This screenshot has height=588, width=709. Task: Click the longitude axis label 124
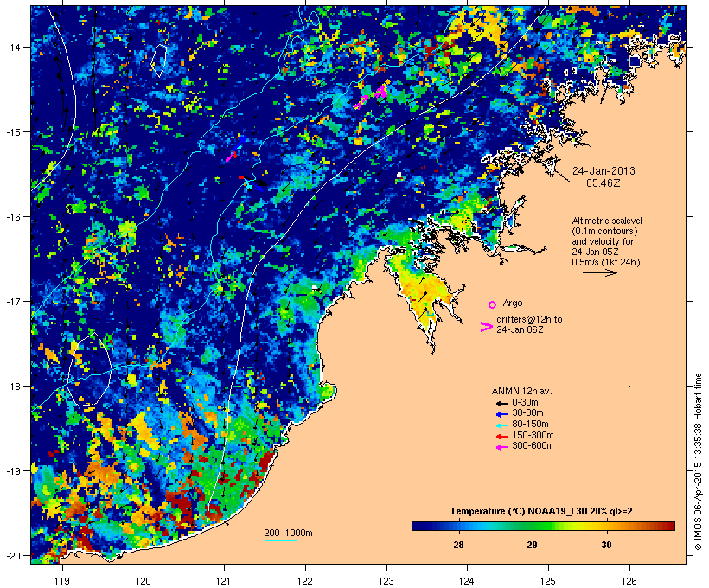pos(467,581)
